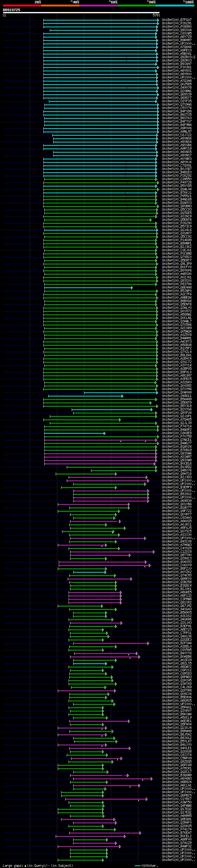The image size is (197, 868).
Task: Click the query name BB919725
Action: tap(11, 10)
